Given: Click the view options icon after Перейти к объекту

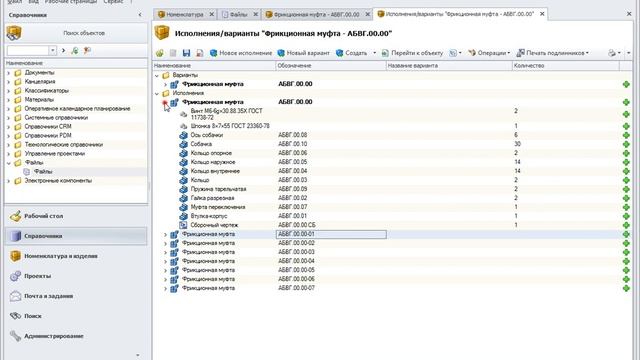Looking at the screenshot, I should tap(453, 53).
